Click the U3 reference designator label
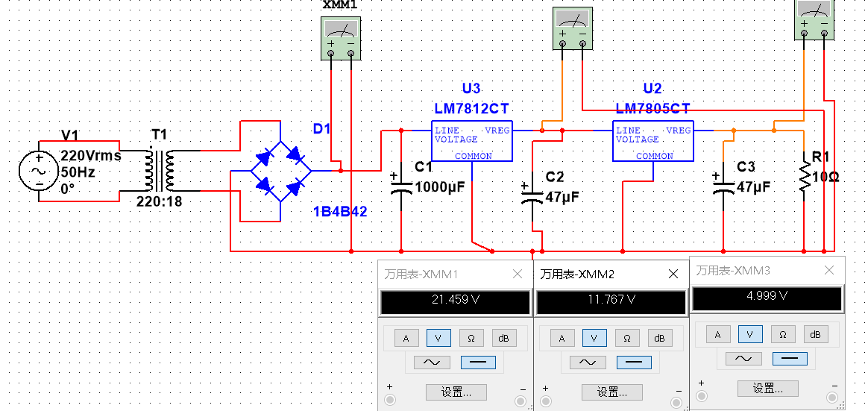Screen dimensions: 868x411 click(x=471, y=89)
